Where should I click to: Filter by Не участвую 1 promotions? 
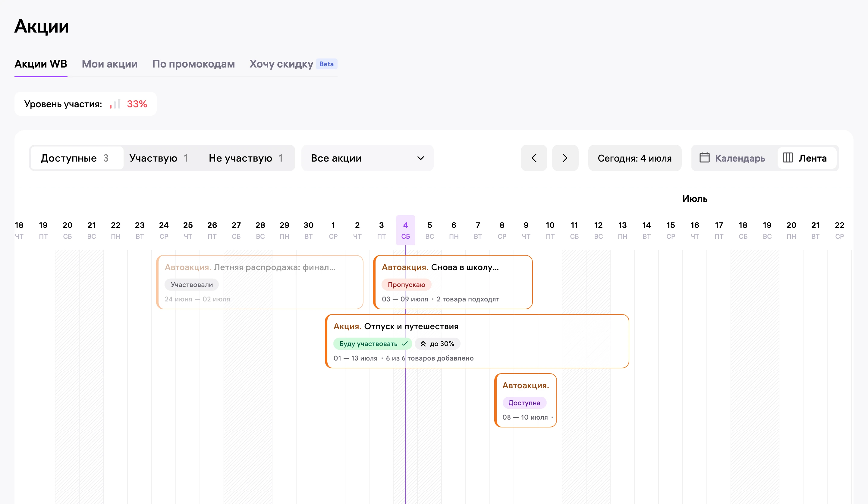[246, 158]
